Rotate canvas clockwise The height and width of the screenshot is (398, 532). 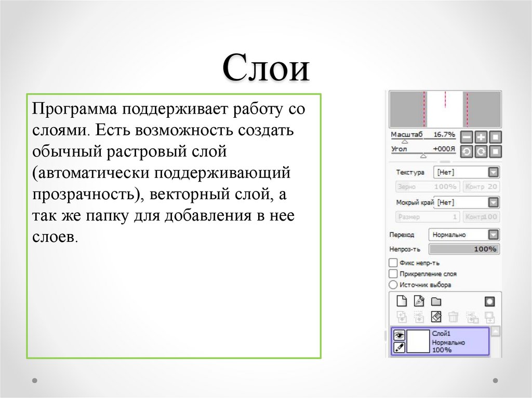pos(481,152)
